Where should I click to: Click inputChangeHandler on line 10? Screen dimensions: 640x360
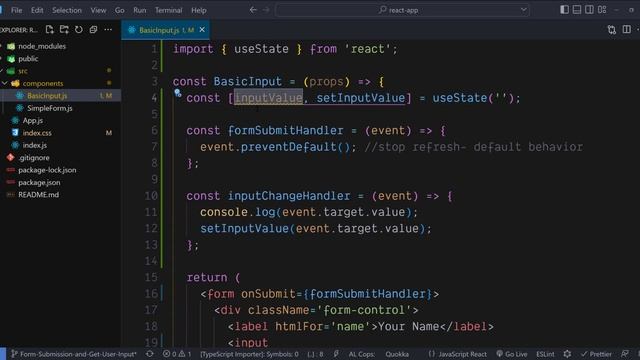point(289,196)
